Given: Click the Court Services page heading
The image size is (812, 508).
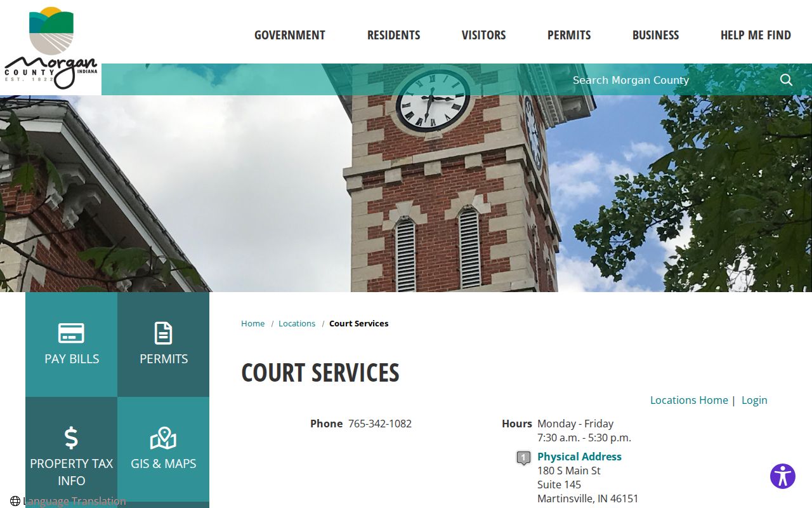Looking at the screenshot, I should (320, 373).
